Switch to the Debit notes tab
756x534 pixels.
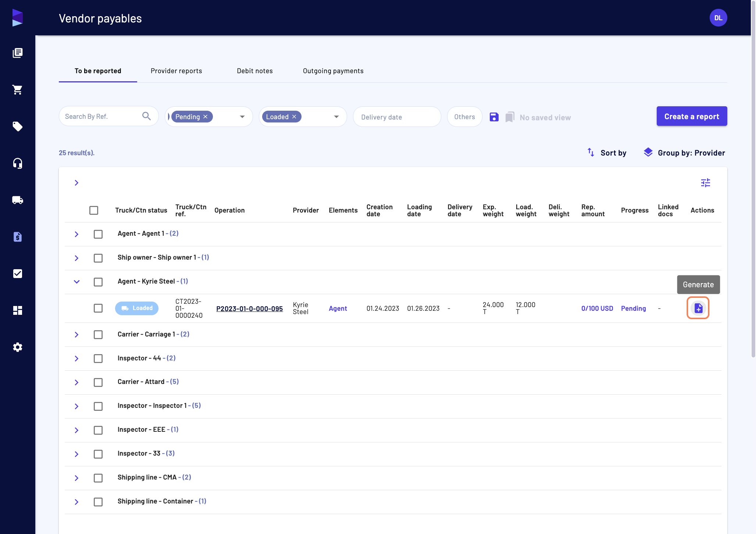(254, 71)
